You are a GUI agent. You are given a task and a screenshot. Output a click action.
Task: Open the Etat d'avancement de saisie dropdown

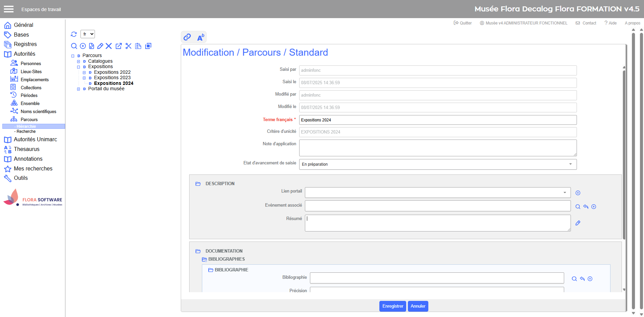click(438, 164)
